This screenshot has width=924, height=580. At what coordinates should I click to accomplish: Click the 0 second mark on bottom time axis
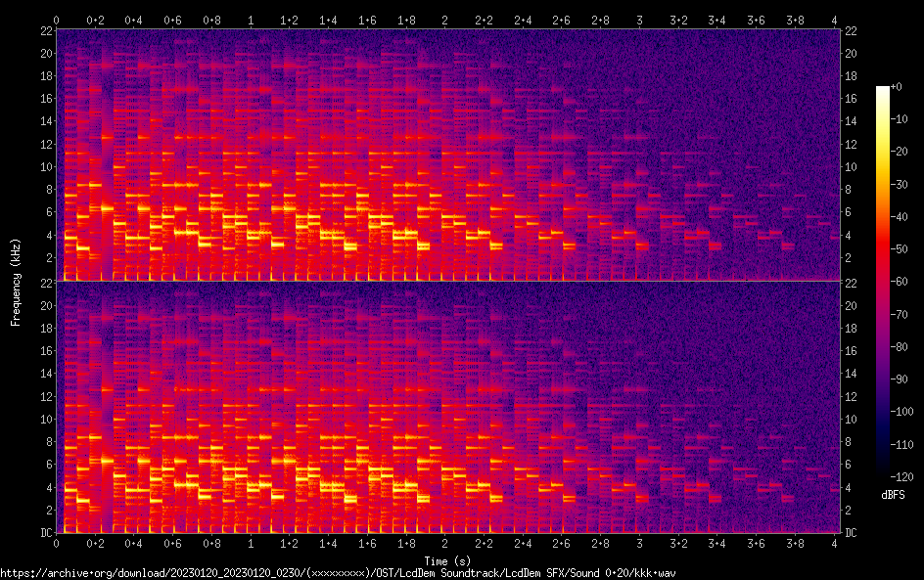point(57,542)
